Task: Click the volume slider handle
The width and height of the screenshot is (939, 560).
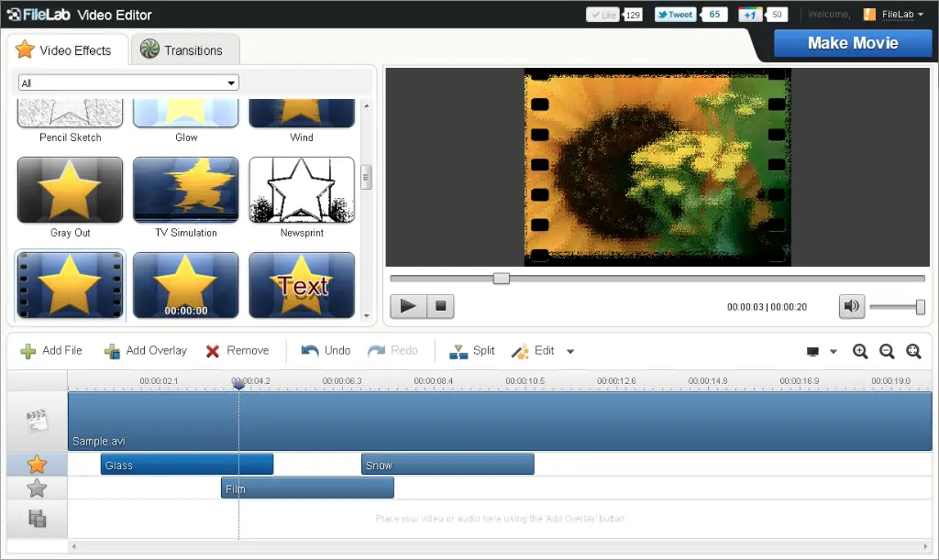Action: click(920, 307)
